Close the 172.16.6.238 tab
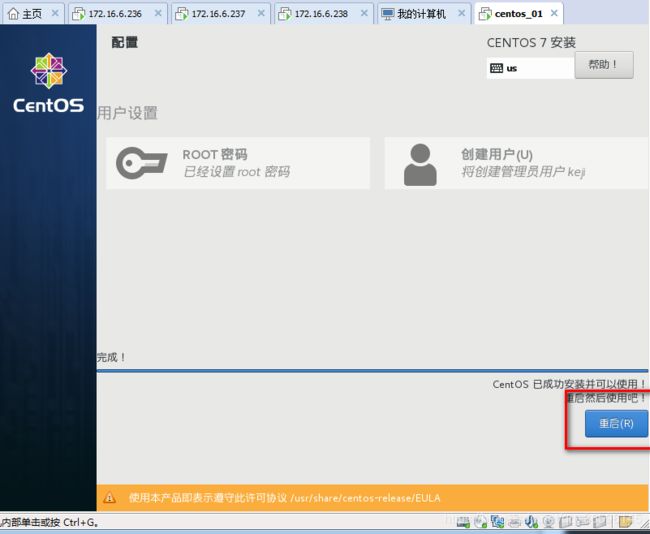 click(364, 13)
